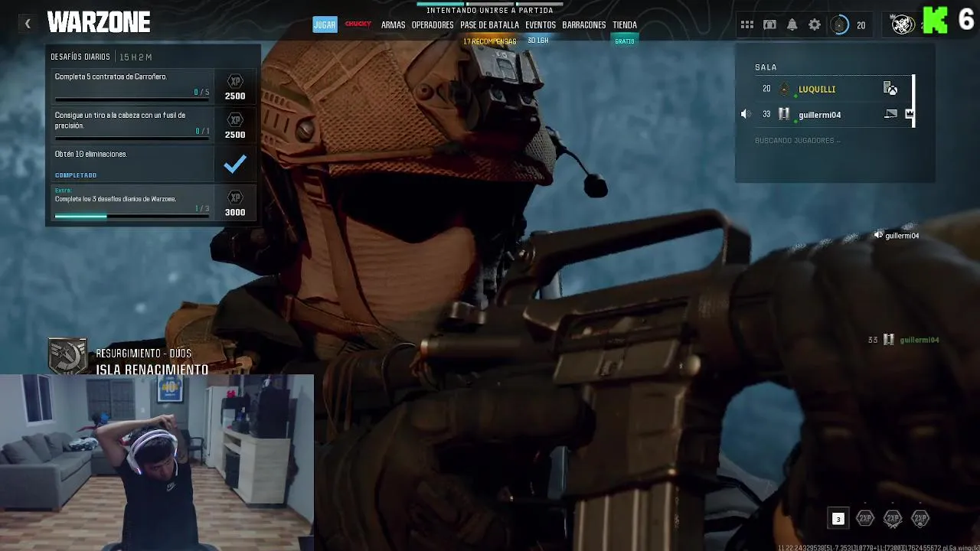Click the streamer webcam overlay
This screenshot has height=551, width=980.
coord(157,462)
